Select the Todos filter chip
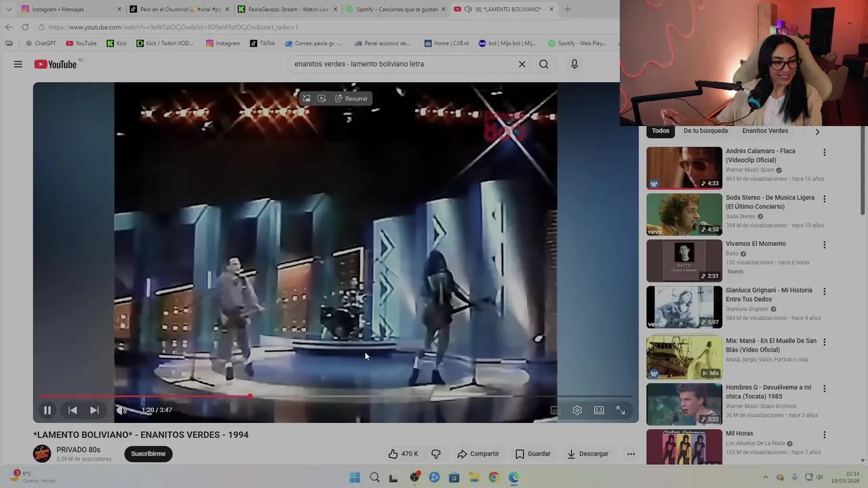Image resolution: width=868 pixels, height=488 pixels. [660, 131]
